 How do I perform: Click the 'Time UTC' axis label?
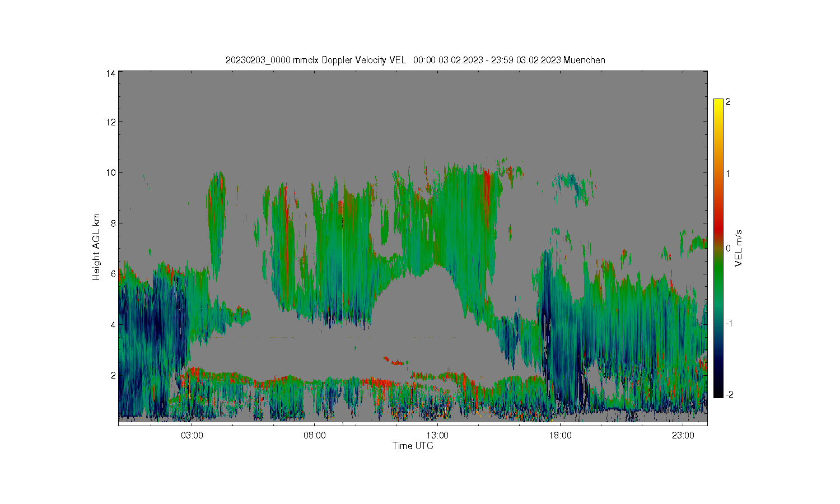point(413,446)
